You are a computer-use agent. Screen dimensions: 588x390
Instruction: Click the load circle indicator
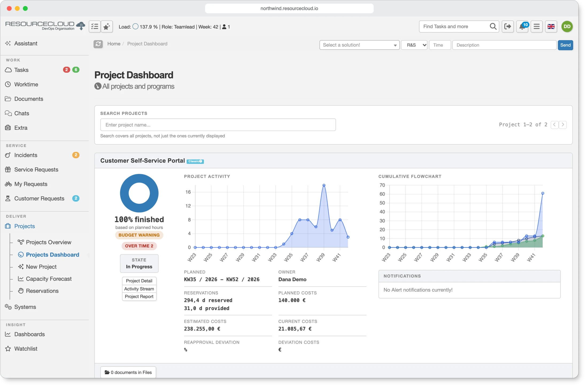(x=136, y=26)
